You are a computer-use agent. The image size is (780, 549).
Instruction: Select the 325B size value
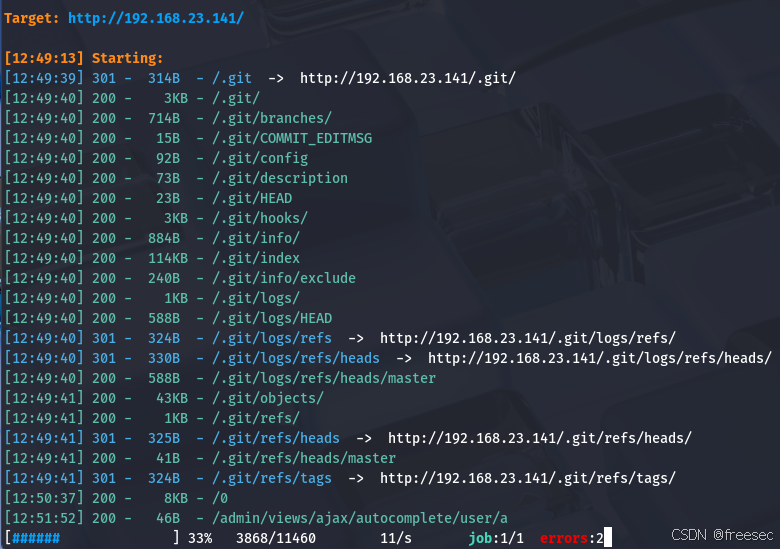[164, 438]
